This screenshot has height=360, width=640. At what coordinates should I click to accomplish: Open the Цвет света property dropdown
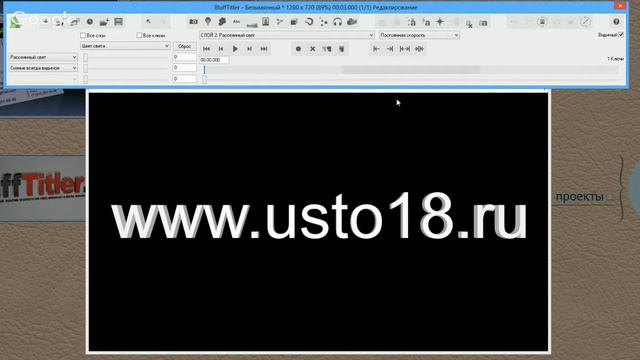click(125, 46)
